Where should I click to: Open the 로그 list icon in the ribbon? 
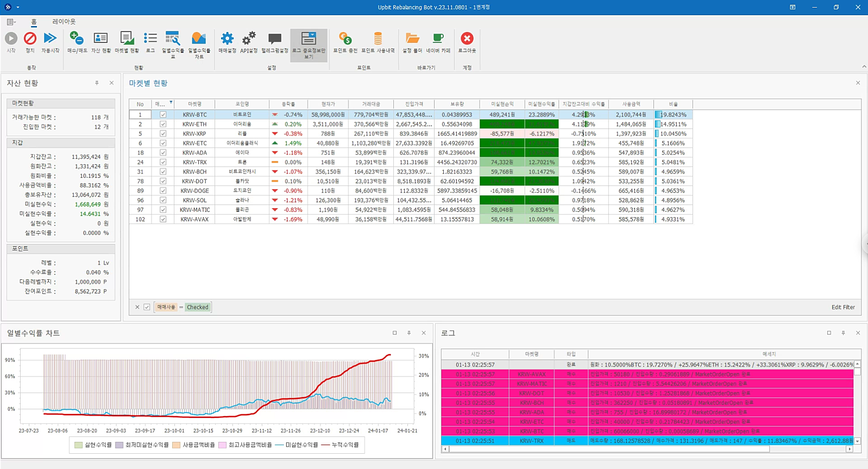click(150, 39)
